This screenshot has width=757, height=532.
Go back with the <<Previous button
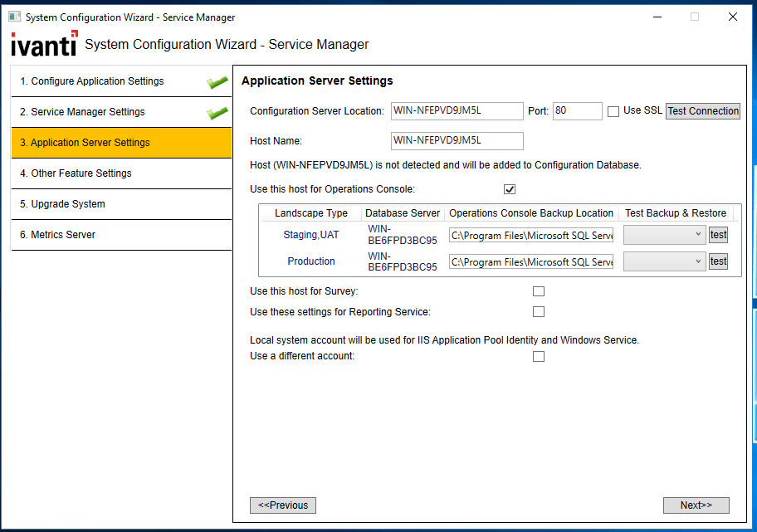coord(283,505)
